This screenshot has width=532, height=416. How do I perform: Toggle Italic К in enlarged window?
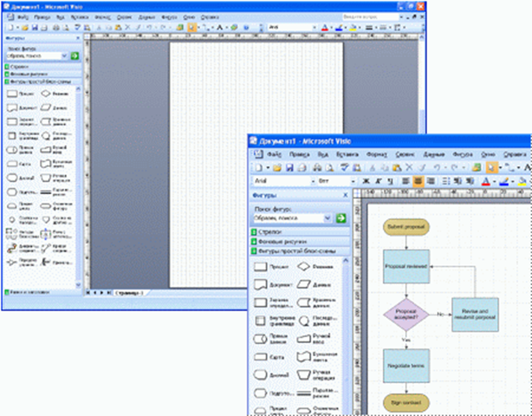tap(378, 181)
